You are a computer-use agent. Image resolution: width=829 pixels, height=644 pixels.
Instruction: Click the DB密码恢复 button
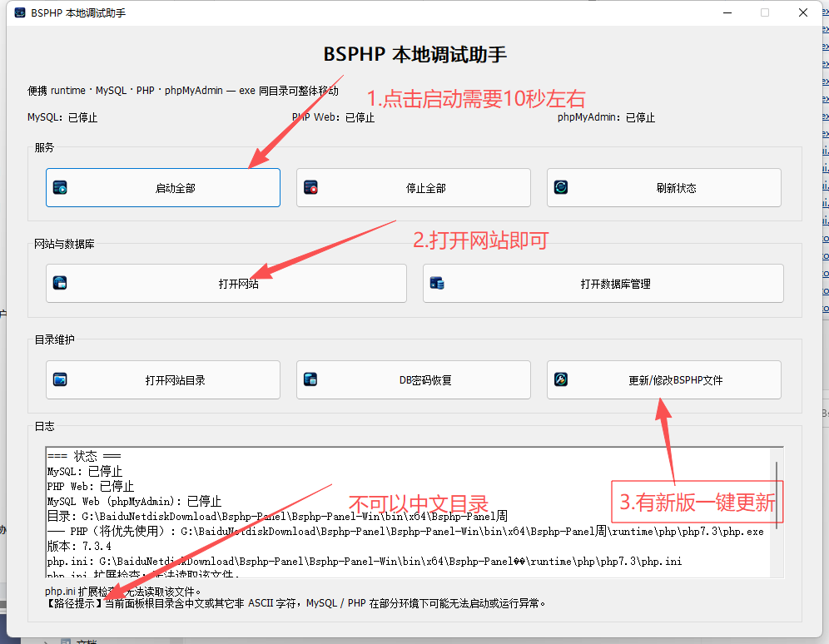pos(414,380)
